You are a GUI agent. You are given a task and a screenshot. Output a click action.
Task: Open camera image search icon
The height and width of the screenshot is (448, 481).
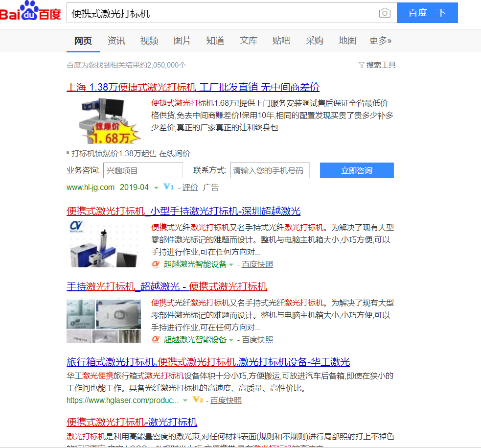pos(385,13)
